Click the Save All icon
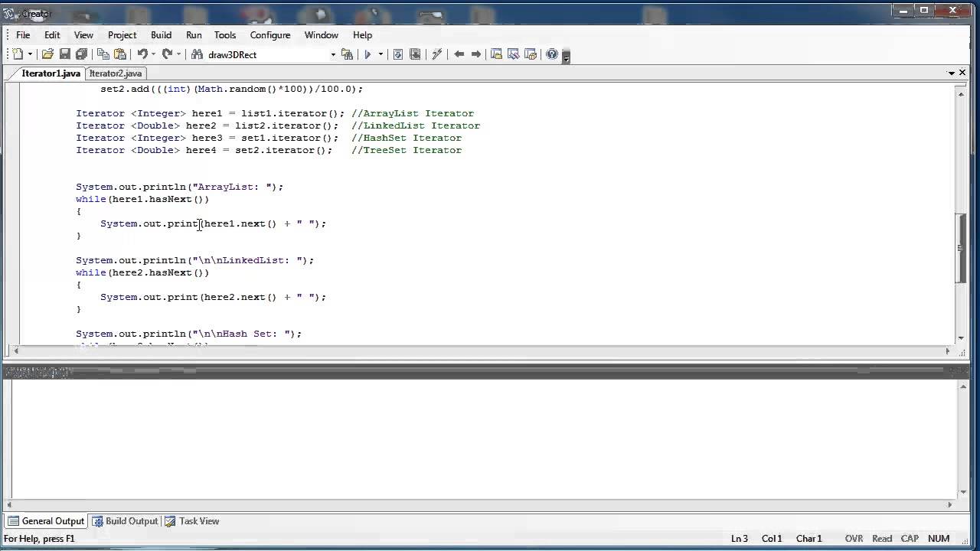 [81, 54]
